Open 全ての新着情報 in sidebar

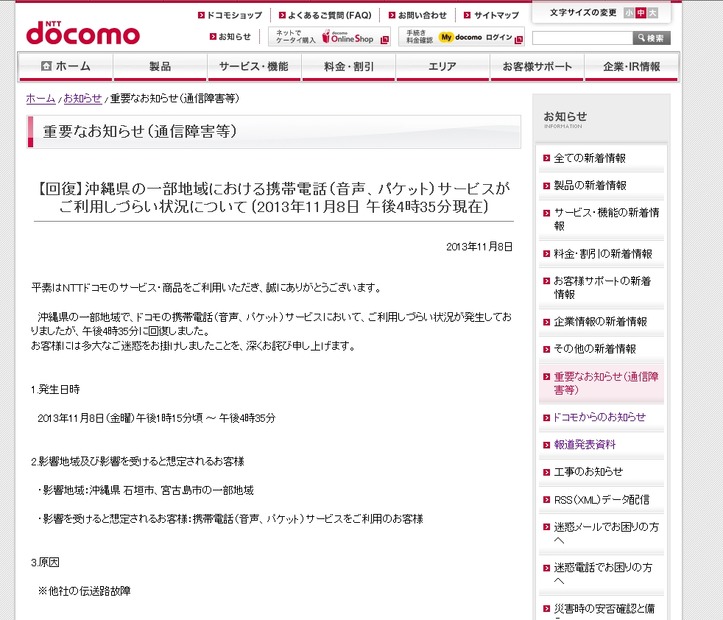(x=601, y=158)
